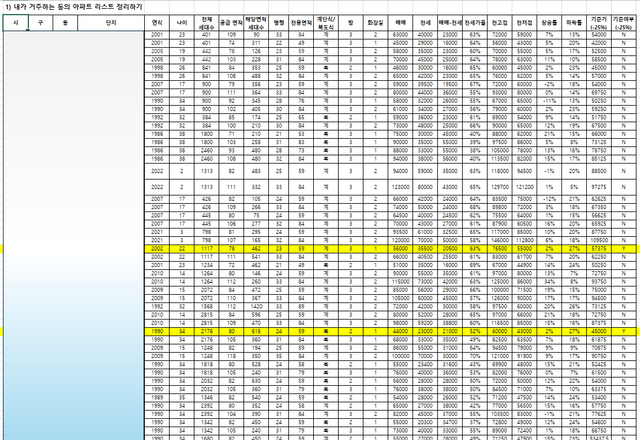Click the 전체 세대수 value 1346
The image size is (640, 440).
[x=207, y=397]
